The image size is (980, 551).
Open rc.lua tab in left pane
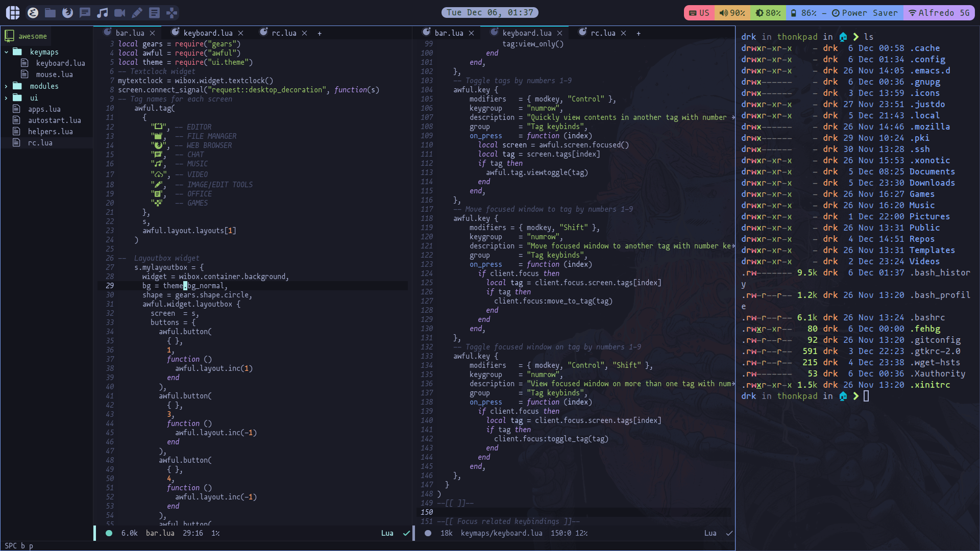[x=283, y=32]
